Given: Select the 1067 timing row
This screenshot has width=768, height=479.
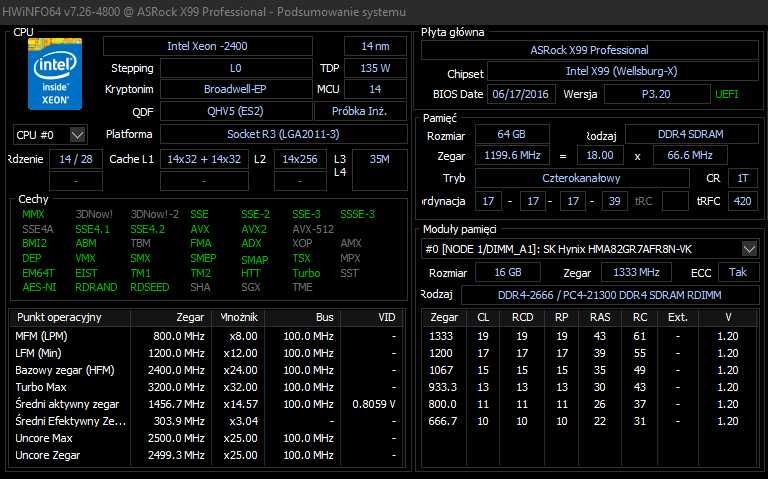Looking at the screenshot, I should click(589, 370).
